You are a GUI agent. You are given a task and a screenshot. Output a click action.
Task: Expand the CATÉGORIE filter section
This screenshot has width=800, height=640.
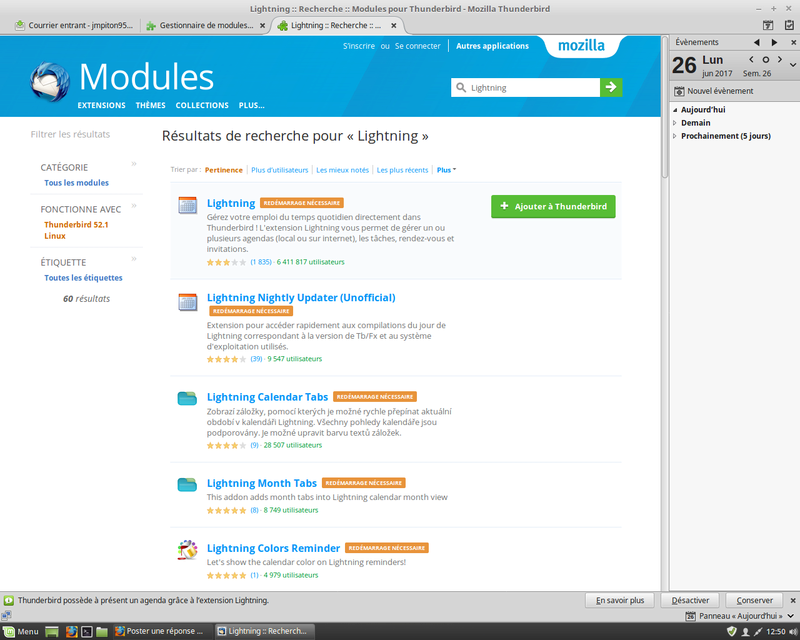tap(134, 164)
